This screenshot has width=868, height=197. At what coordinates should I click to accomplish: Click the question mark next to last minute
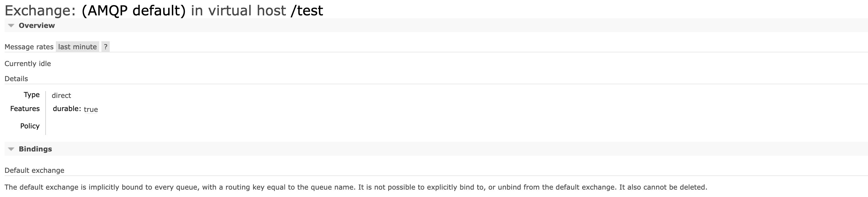coord(105,47)
